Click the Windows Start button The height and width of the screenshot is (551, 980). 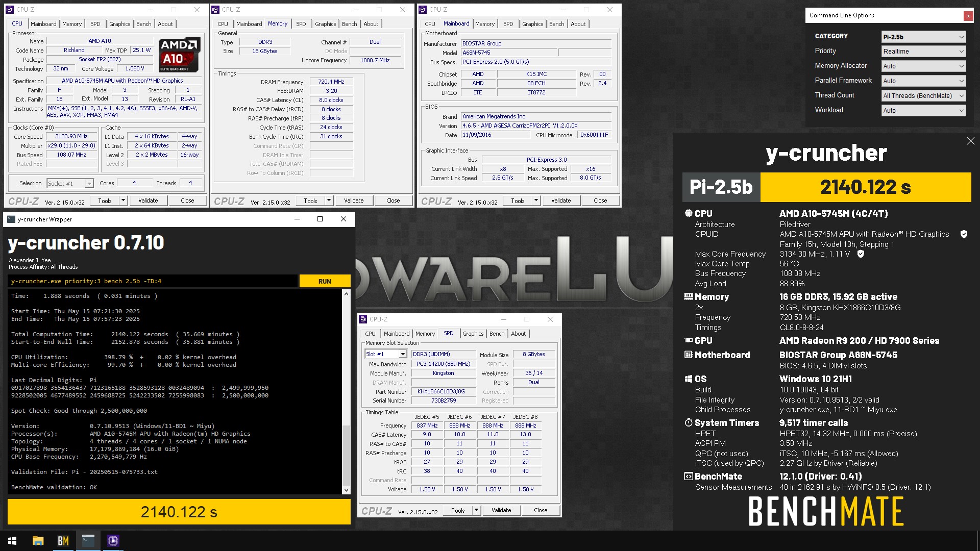pyautogui.click(x=12, y=541)
